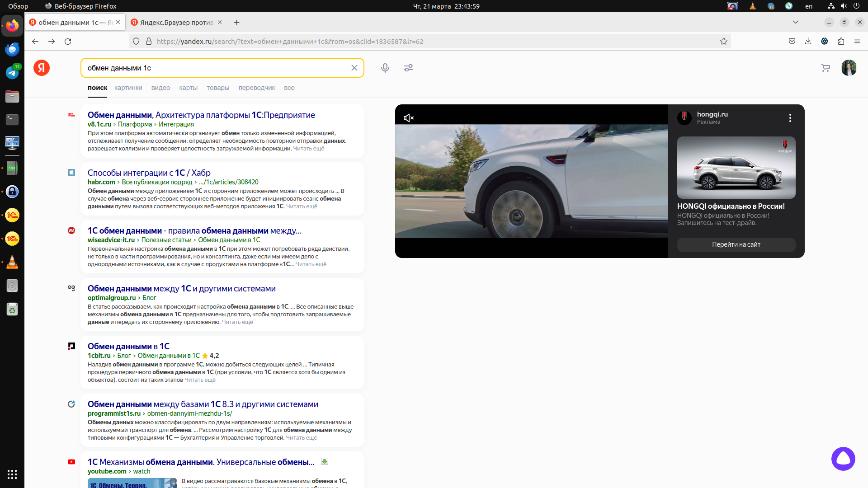This screenshot has width=868, height=488.
Task: Open shopping cart icon
Action: [x=826, y=68]
